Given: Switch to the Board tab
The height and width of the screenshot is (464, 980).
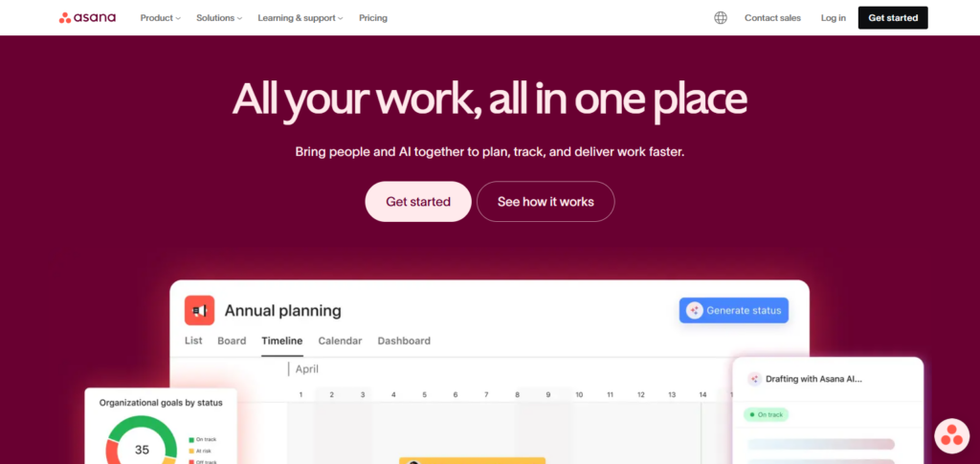Looking at the screenshot, I should (232, 341).
